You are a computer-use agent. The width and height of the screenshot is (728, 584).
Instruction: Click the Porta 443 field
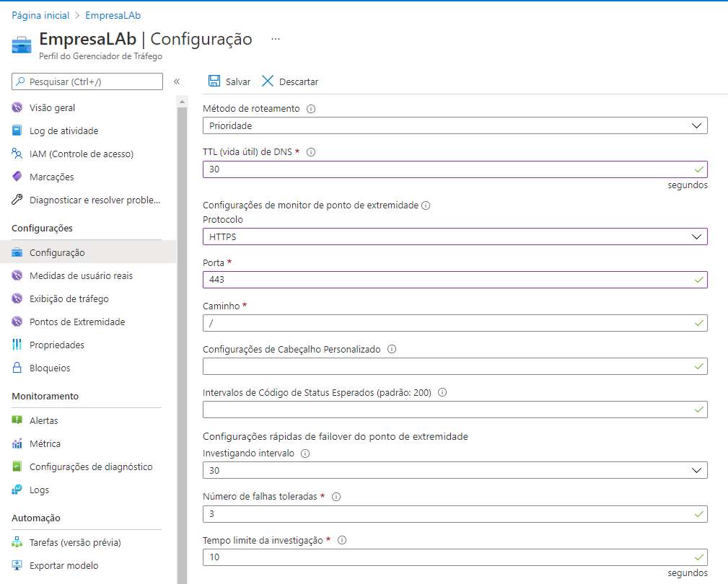(455, 280)
